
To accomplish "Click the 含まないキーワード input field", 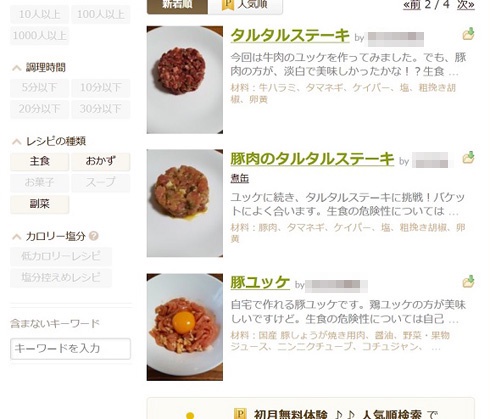I will pyautogui.click(x=70, y=349).
